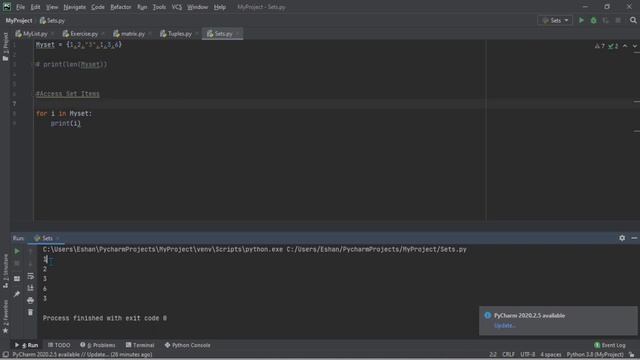Open the Tools menu
Image resolution: width=640 pixels, height=360 pixels.
pos(159,7)
